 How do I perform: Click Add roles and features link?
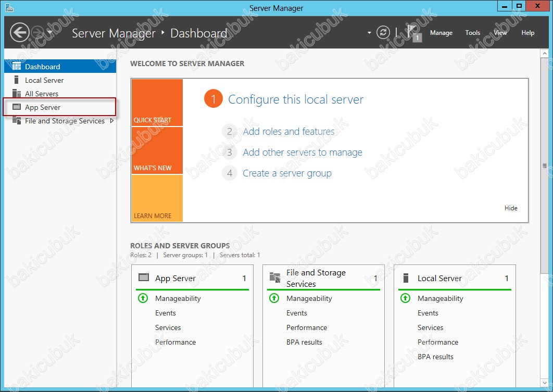click(288, 132)
